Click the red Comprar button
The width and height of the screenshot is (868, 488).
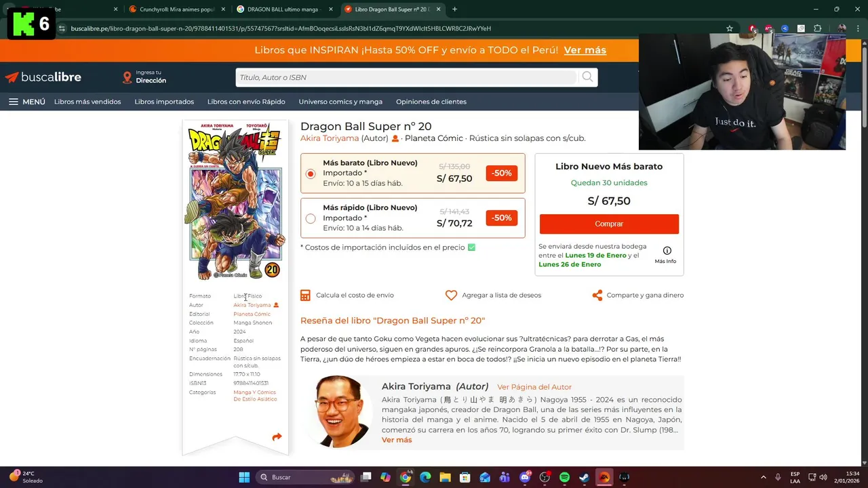[609, 224]
